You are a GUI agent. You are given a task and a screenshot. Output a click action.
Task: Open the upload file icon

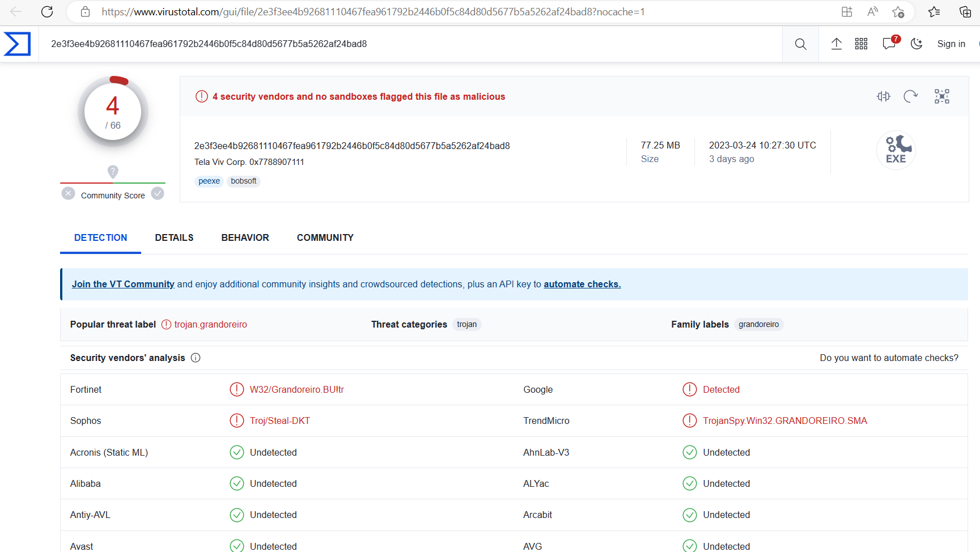(x=836, y=44)
